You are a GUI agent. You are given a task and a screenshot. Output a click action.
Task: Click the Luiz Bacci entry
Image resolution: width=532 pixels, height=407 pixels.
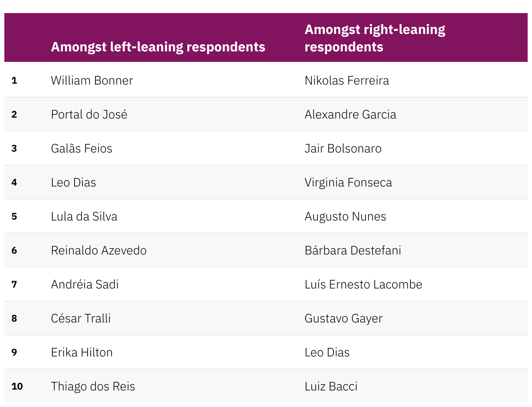point(331,387)
